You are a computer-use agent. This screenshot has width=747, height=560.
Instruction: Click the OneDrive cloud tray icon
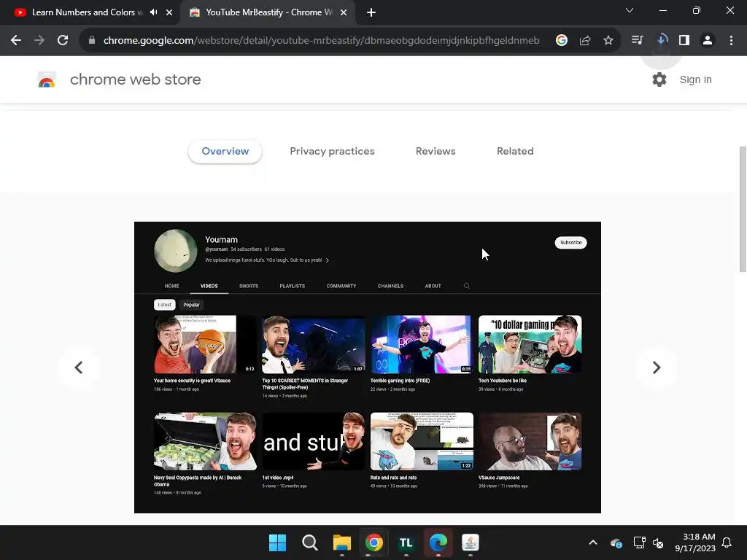click(x=616, y=542)
